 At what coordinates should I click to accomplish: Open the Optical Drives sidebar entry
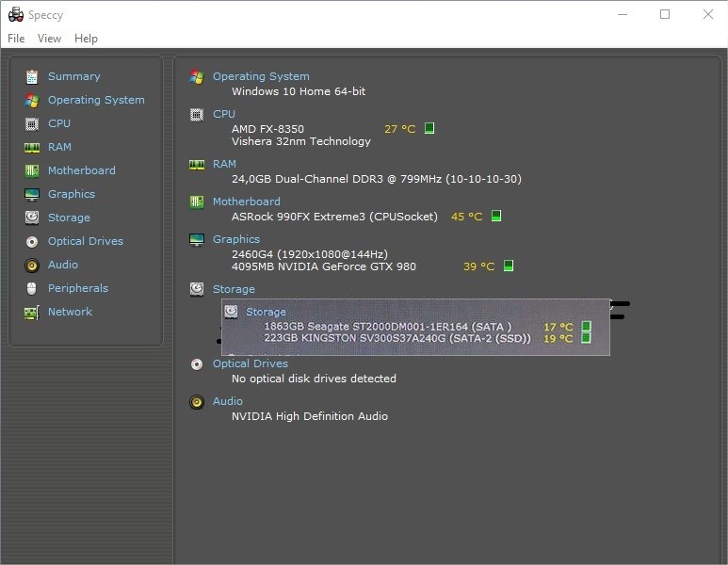coord(86,241)
